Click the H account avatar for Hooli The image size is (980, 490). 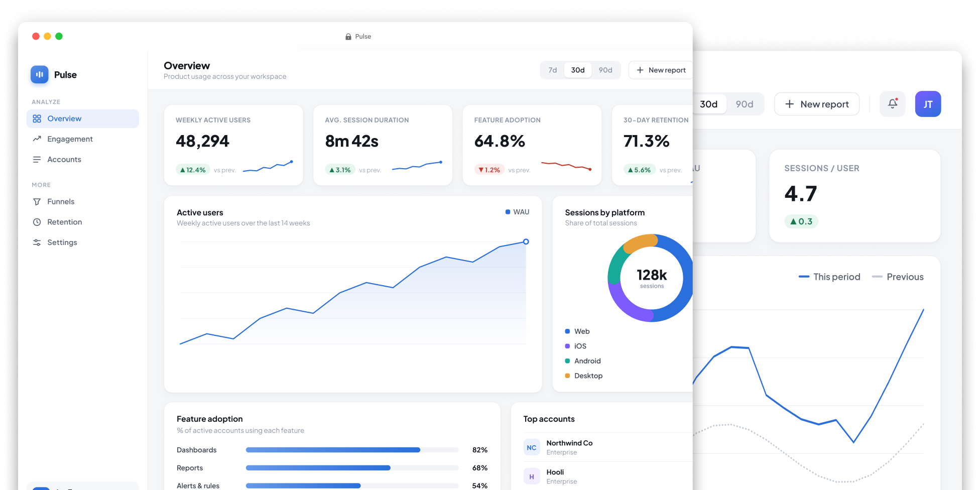pos(532,476)
